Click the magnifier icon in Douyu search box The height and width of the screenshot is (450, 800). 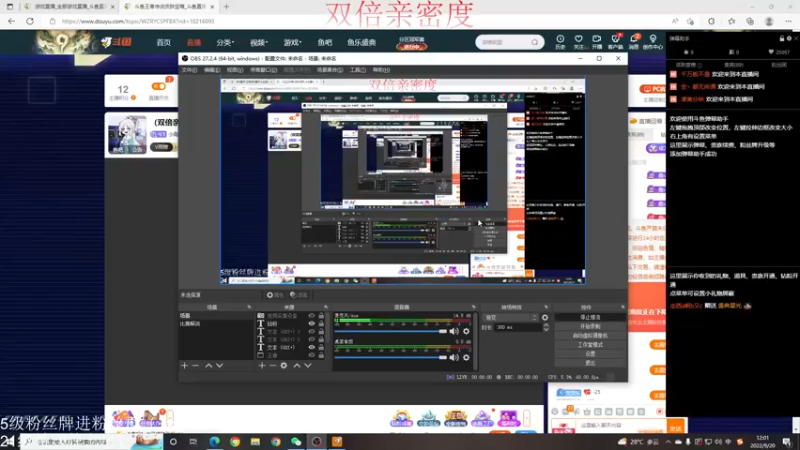pos(534,42)
